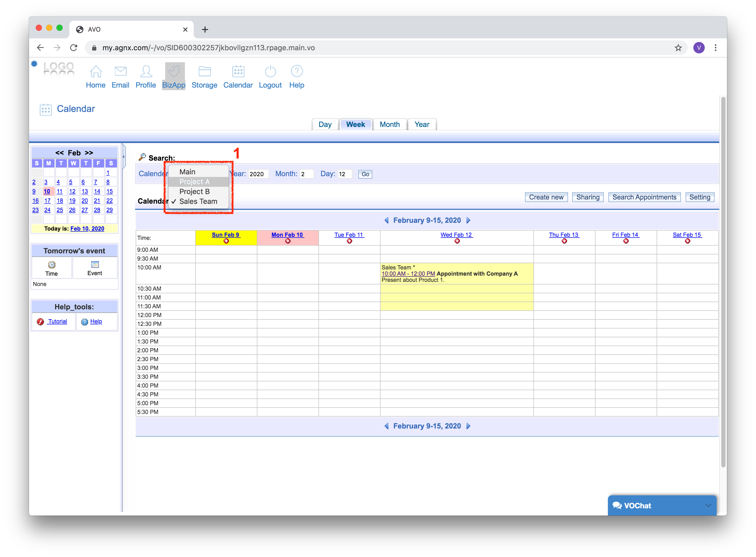756x557 pixels.
Task: Choose Main in the calendar list
Action: tap(187, 172)
